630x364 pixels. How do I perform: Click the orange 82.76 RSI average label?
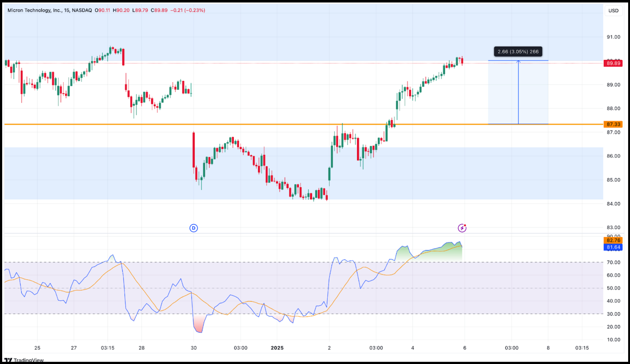coord(613,240)
